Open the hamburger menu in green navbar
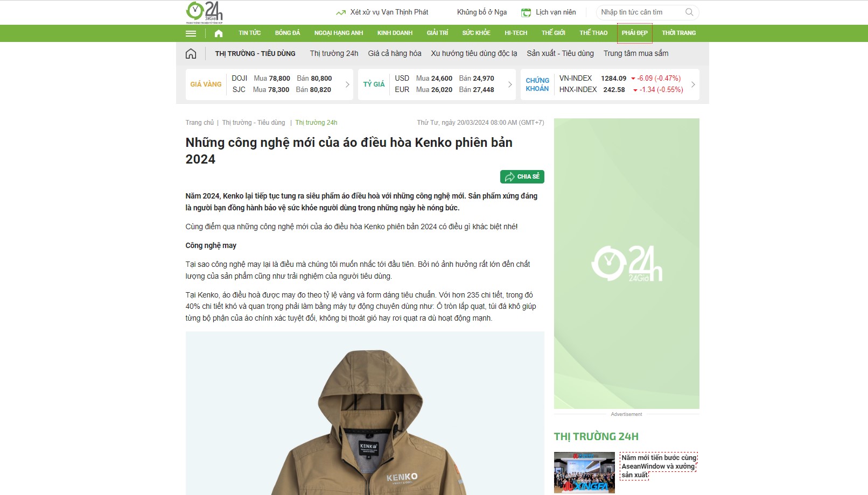Screen dimensions: 868x495 point(191,33)
